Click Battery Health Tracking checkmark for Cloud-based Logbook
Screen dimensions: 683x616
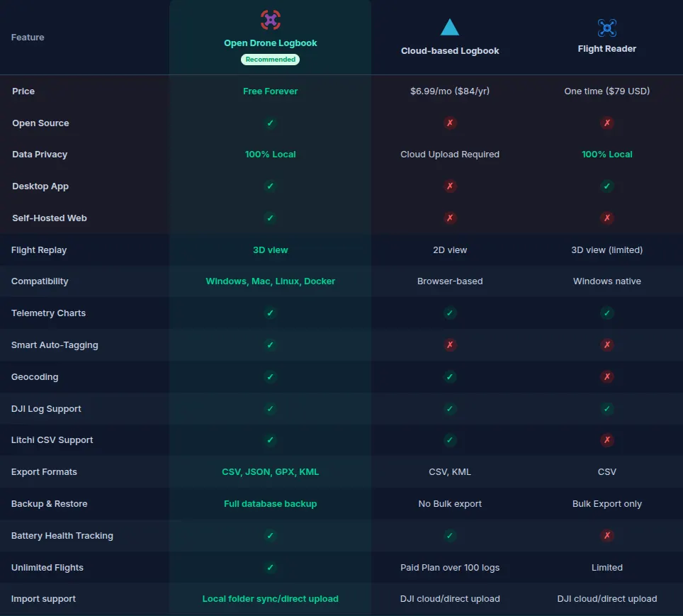coord(450,535)
